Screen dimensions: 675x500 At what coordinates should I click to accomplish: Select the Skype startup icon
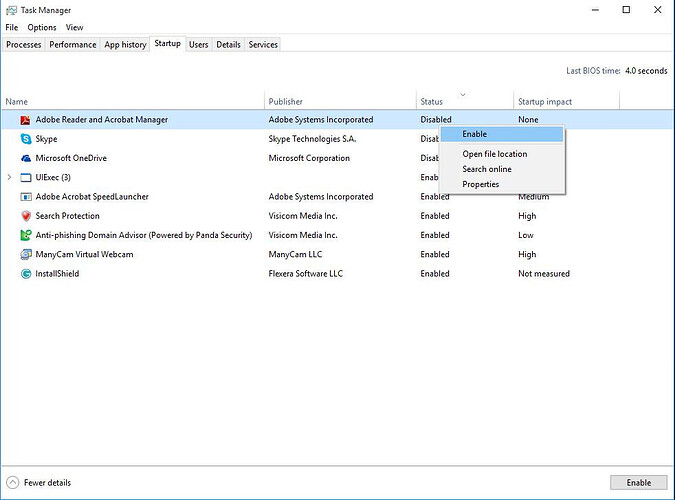click(26, 139)
